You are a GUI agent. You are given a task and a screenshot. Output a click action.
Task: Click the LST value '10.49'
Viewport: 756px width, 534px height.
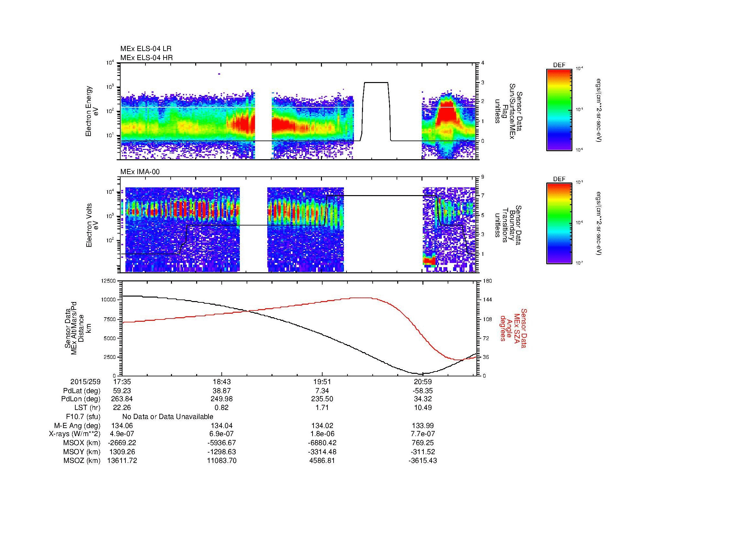pos(422,408)
